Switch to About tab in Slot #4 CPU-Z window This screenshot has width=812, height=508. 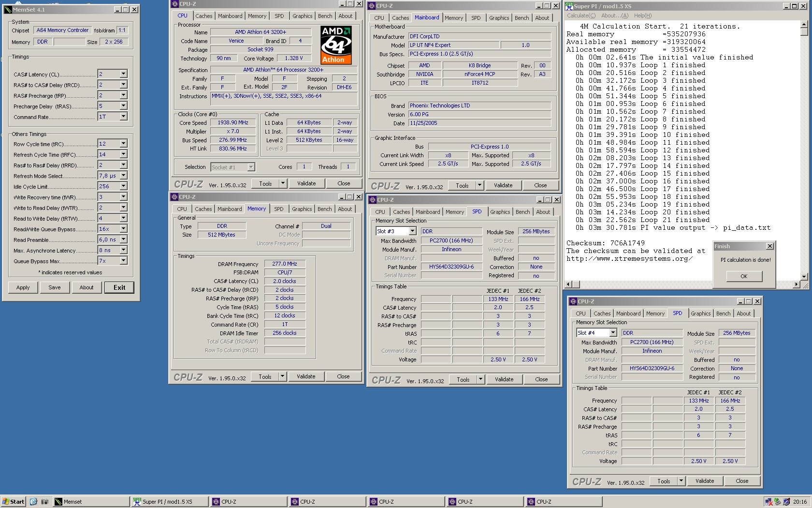click(x=744, y=314)
